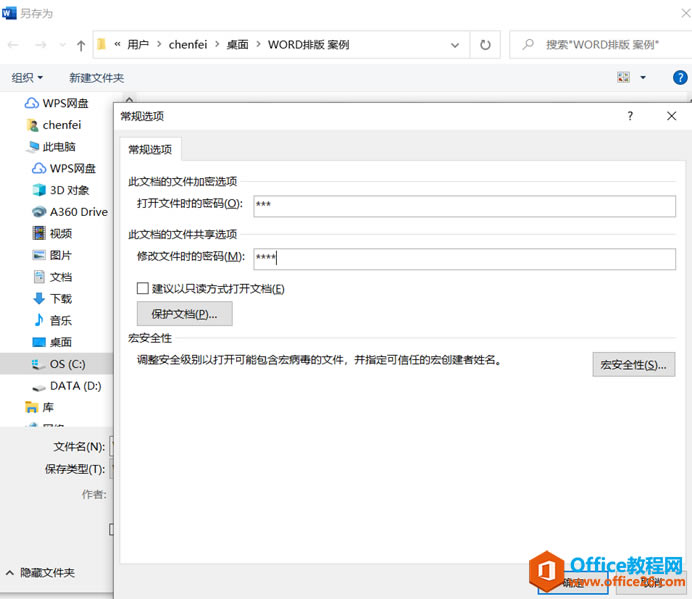This screenshot has width=692, height=599.
Task: Open help with blue question icon
Action: coord(680,78)
